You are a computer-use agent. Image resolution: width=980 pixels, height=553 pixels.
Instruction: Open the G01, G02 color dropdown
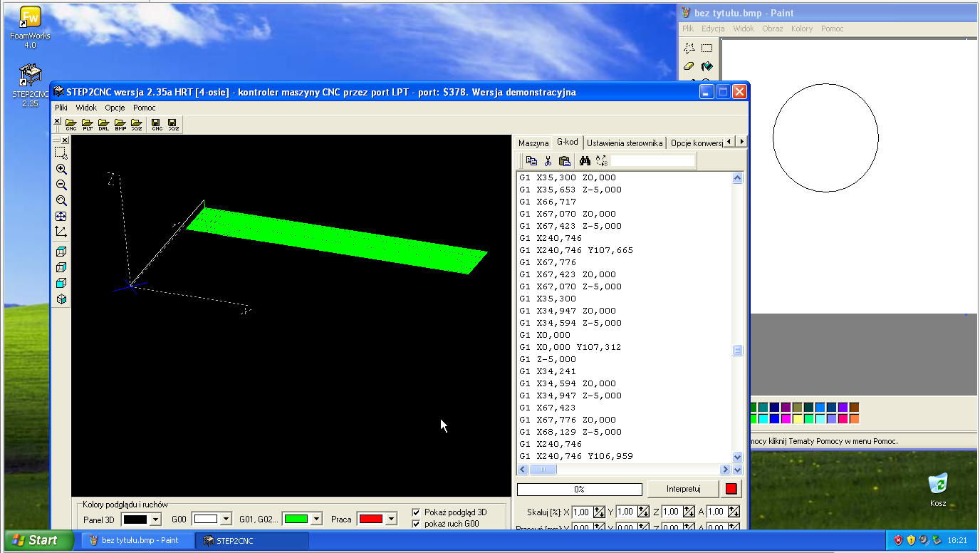coord(316,520)
